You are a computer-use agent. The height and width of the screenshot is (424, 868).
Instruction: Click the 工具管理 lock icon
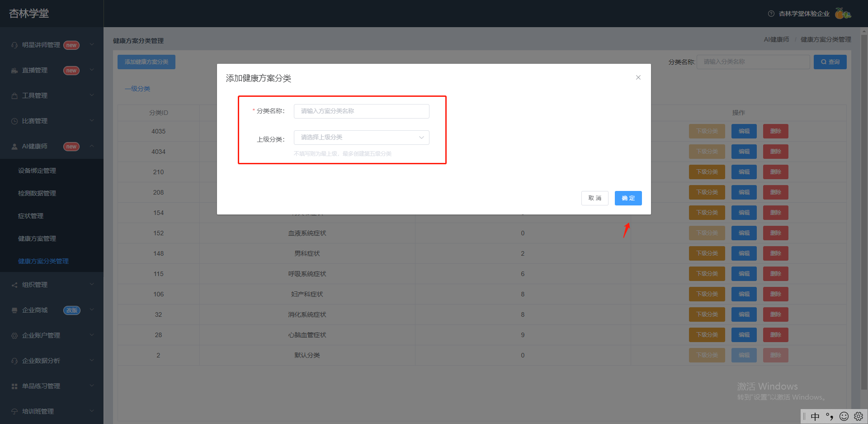(x=14, y=96)
